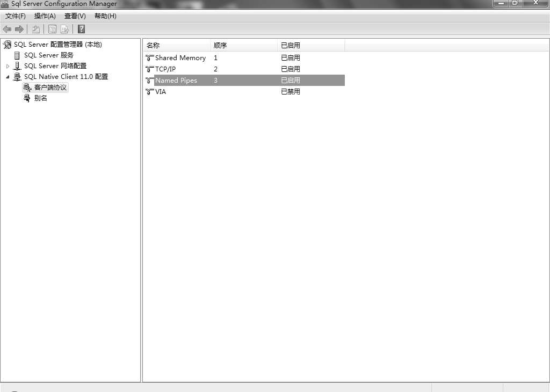Collapse the SQL Native Client 11.0 配置 node

point(8,77)
